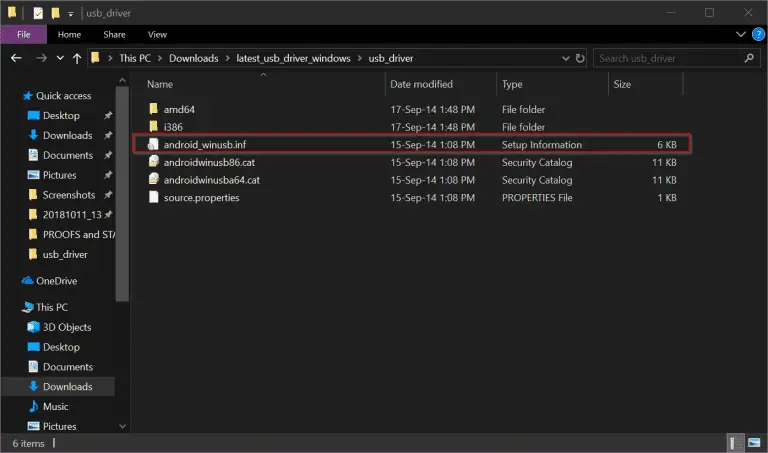This screenshot has height=453, width=768.
Task: Open the File menu
Action: (x=24, y=34)
